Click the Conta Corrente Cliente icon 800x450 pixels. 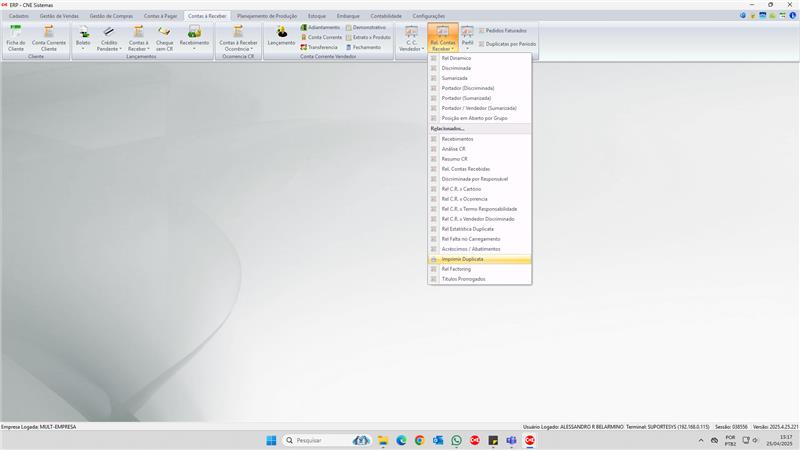[x=49, y=38]
